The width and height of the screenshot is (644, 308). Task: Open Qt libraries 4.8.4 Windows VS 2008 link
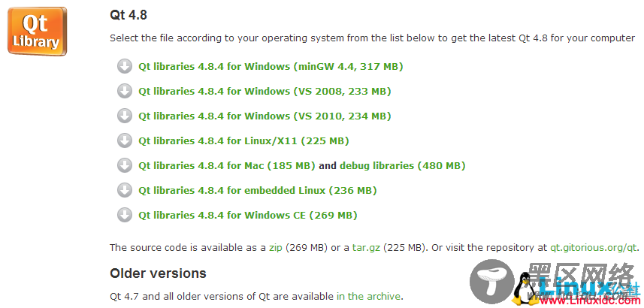(265, 91)
